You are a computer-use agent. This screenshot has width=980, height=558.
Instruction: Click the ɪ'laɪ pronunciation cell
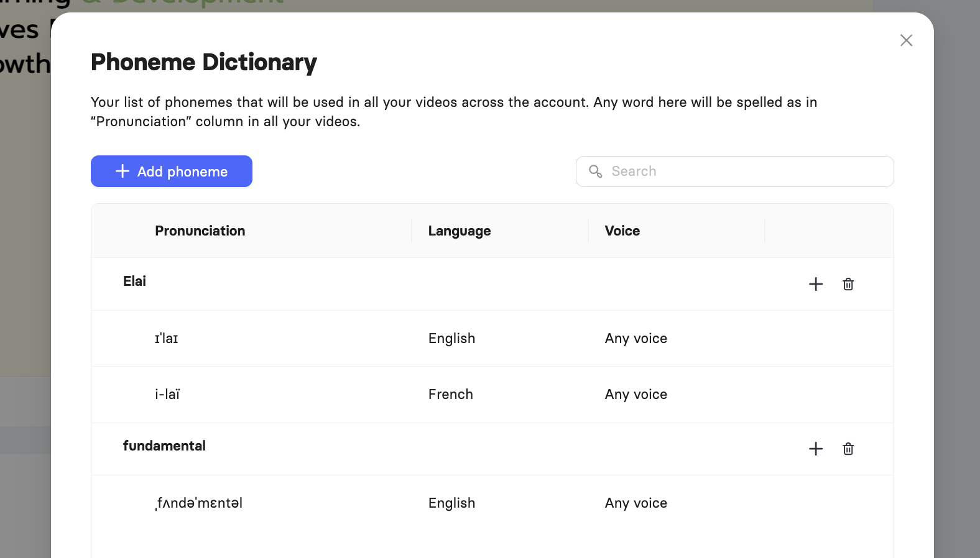coord(167,339)
